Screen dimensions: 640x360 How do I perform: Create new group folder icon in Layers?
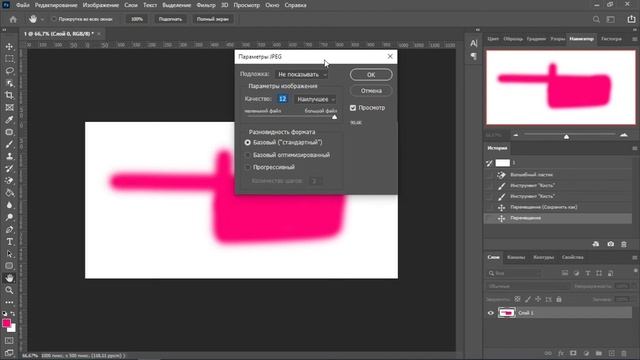coord(599,353)
